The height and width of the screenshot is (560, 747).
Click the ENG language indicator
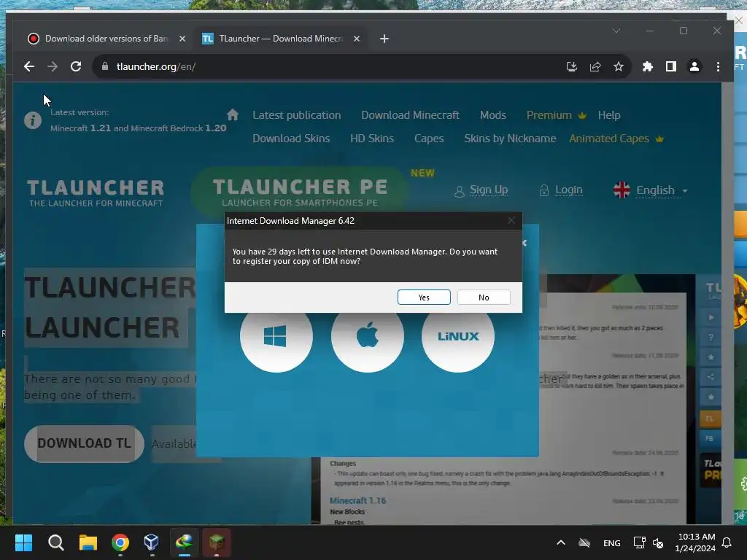(612, 542)
